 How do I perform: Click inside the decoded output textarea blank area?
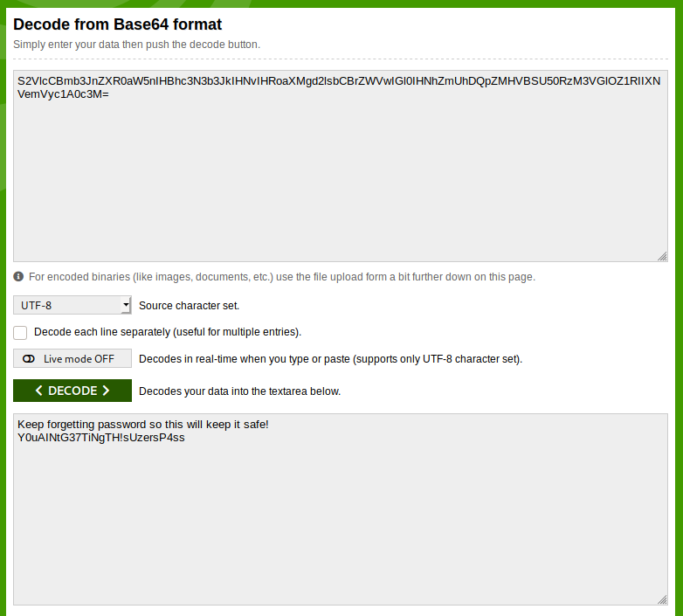coord(341,523)
